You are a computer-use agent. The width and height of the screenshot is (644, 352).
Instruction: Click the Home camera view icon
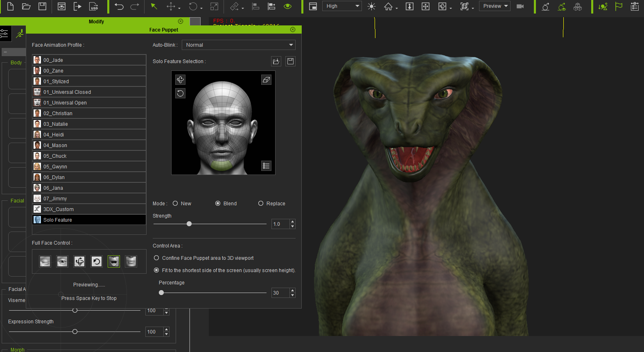pyautogui.click(x=388, y=6)
